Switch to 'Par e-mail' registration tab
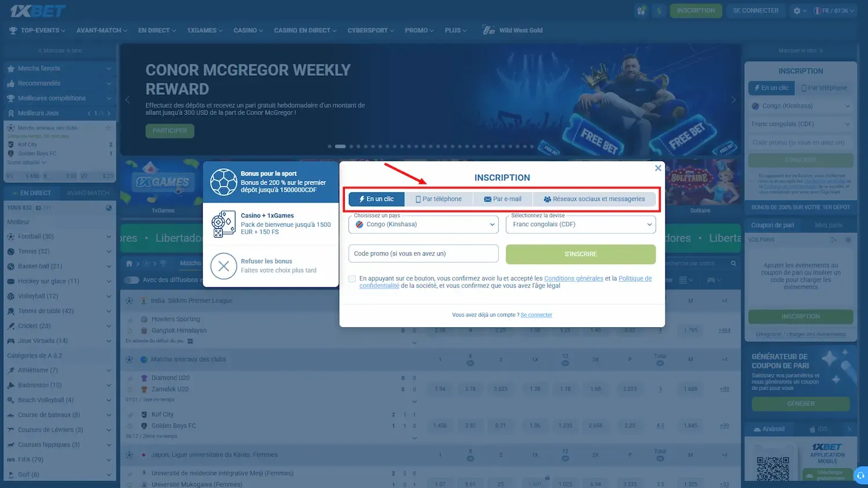This screenshot has width=868, height=488. (x=503, y=199)
